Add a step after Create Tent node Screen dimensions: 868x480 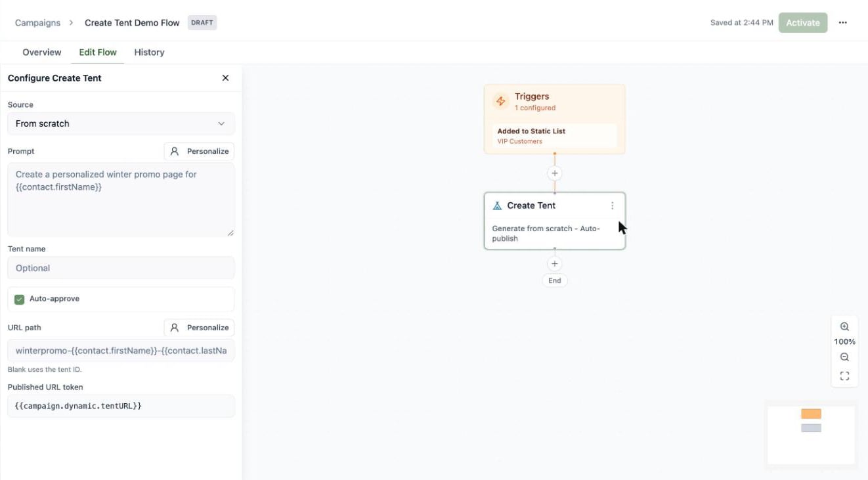555,264
